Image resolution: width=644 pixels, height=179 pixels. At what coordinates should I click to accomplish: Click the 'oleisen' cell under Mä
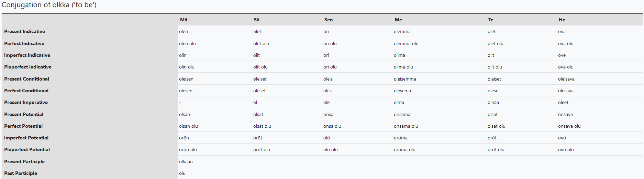[x=186, y=79]
